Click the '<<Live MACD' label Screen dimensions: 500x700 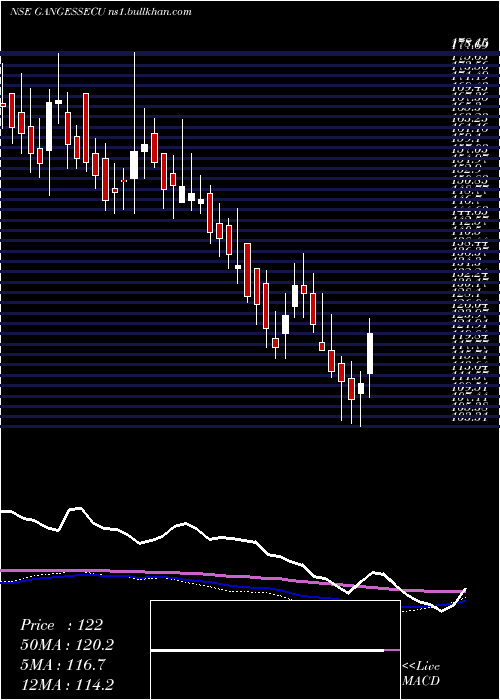point(421,674)
